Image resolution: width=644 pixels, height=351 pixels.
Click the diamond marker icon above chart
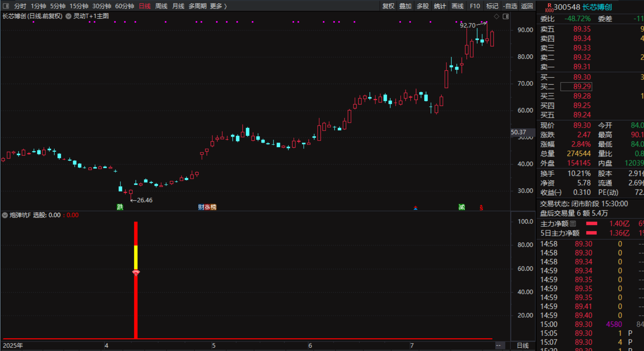tap(496, 16)
